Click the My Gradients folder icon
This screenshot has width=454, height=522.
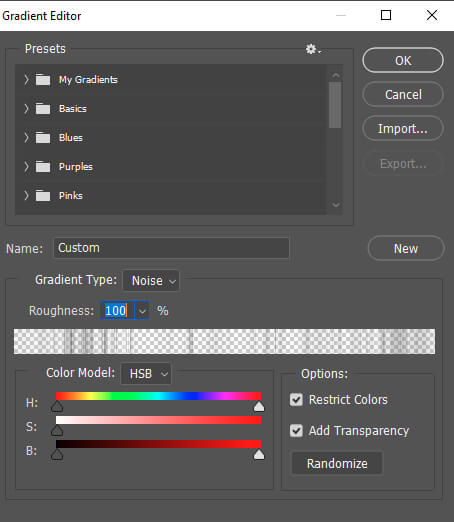[43, 80]
